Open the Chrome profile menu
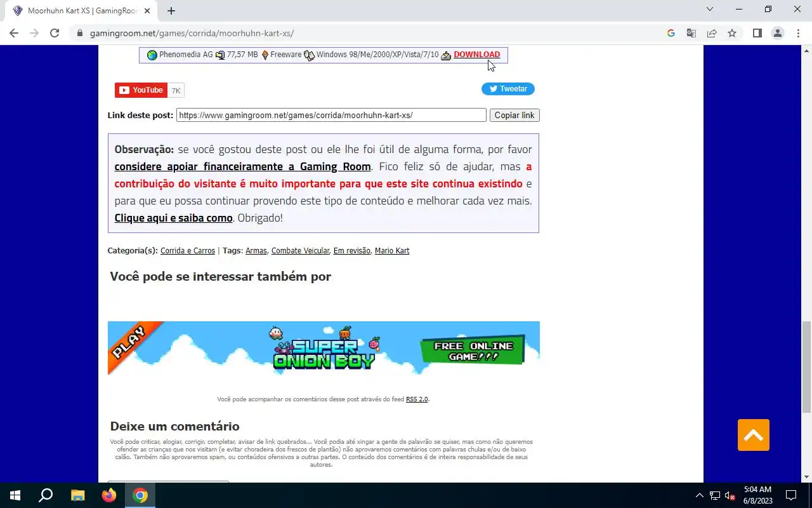The image size is (812, 508). pyautogui.click(x=778, y=33)
